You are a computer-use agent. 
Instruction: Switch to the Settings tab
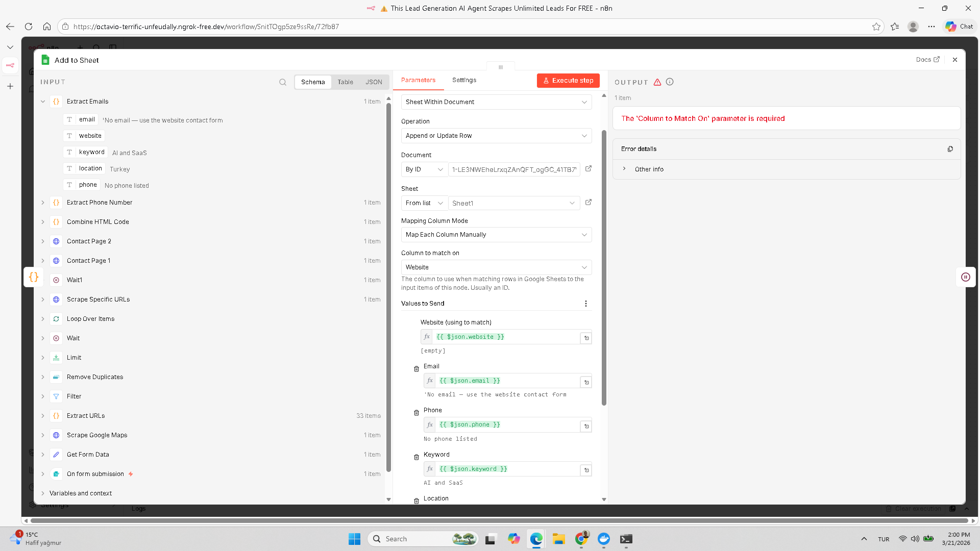464,80
